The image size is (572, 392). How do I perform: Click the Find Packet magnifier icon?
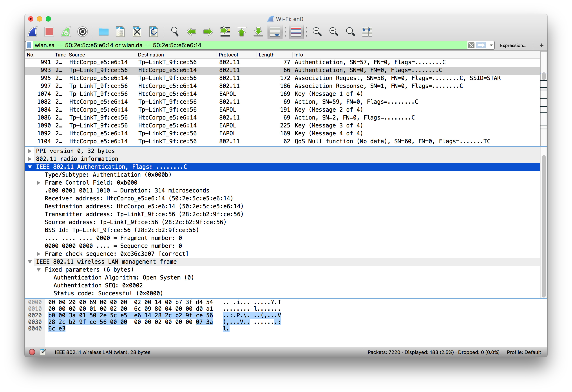point(174,32)
